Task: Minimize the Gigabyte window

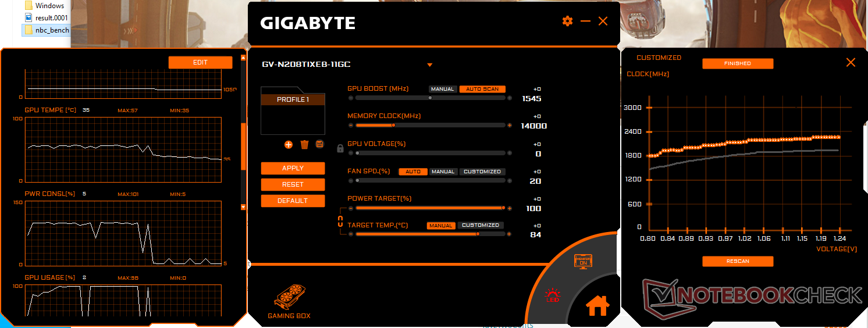Action: [585, 21]
